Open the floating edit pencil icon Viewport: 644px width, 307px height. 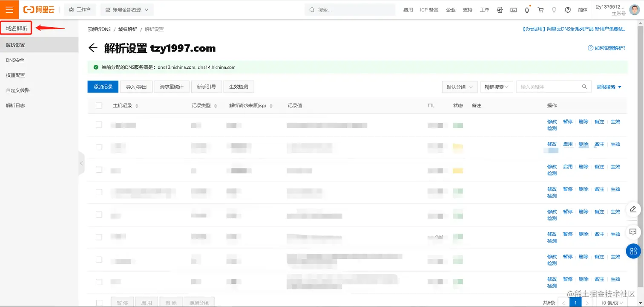coord(633,209)
